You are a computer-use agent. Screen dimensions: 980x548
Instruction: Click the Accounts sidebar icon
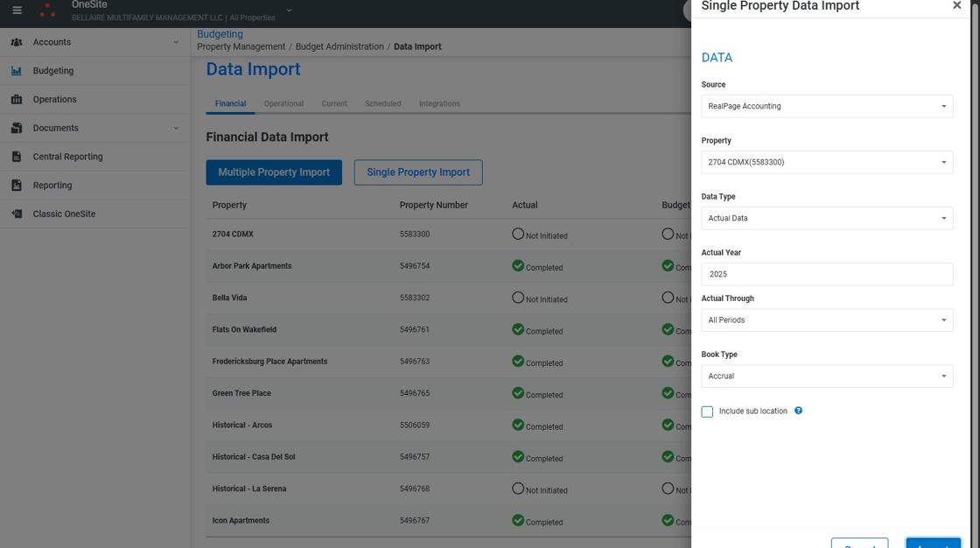click(x=17, y=42)
